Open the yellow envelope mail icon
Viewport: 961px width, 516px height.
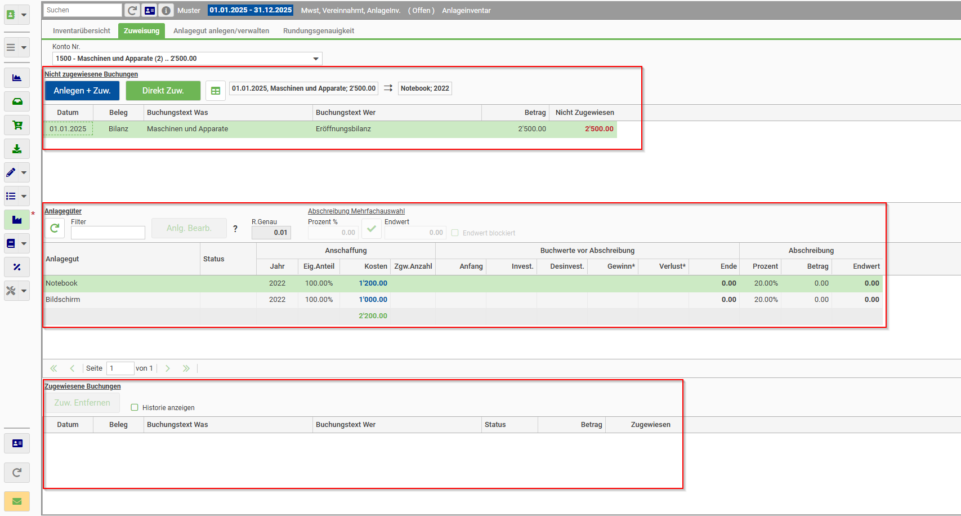click(17, 501)
